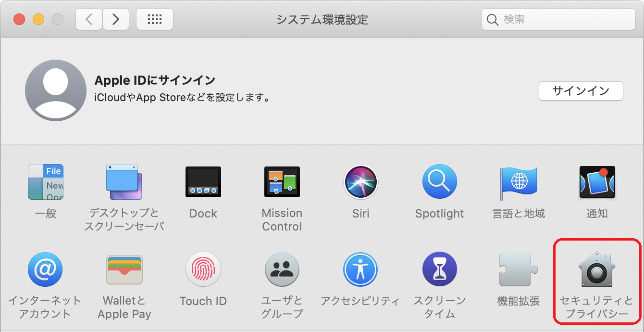Click the サインイン button
The image size is (644, 332).
point(581,91)
